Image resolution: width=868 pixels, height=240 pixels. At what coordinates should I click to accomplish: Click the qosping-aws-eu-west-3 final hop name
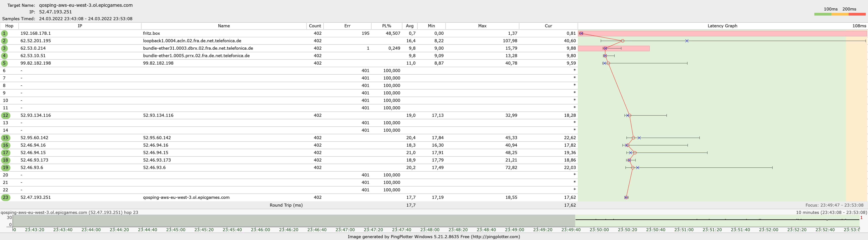pyautogui.click(x=186, y=197)
